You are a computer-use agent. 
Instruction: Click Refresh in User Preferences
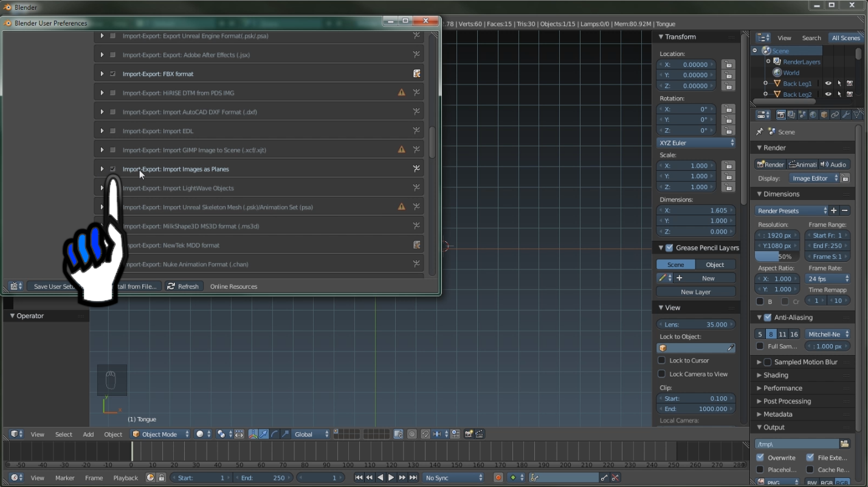(x=182, y=286)
